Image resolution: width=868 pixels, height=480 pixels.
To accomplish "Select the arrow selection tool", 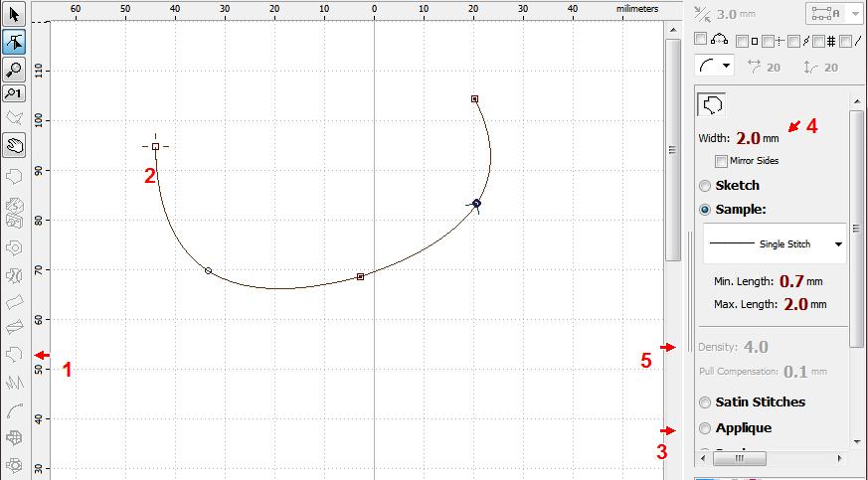I will [14, 16].
